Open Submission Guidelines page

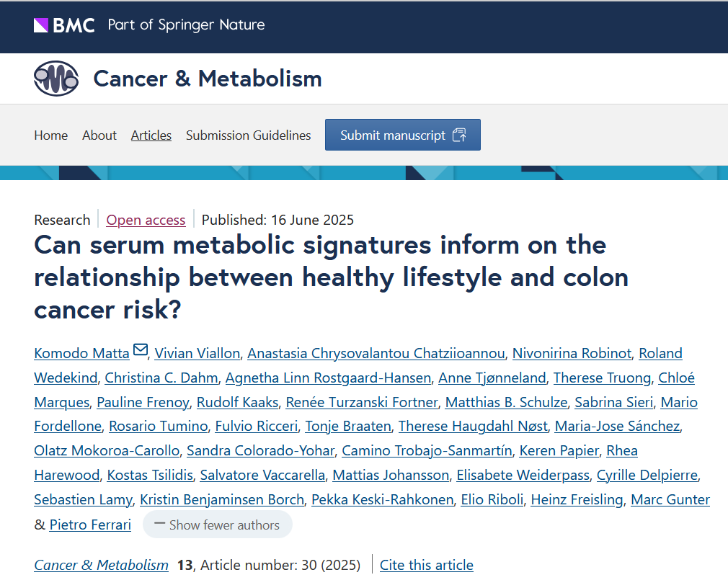[249, 135]
